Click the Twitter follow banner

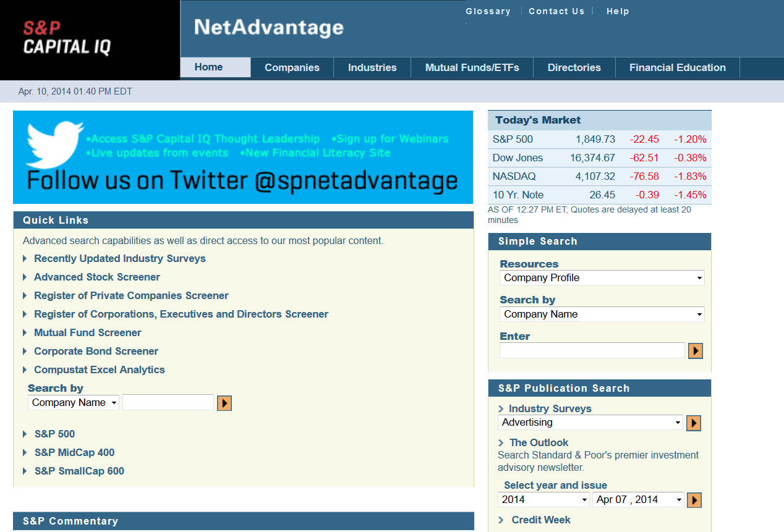(x=242, y=157)
